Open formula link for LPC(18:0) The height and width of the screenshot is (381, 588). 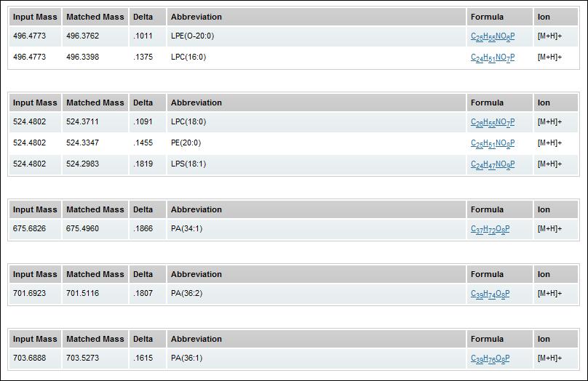click(x=492, y=122)
